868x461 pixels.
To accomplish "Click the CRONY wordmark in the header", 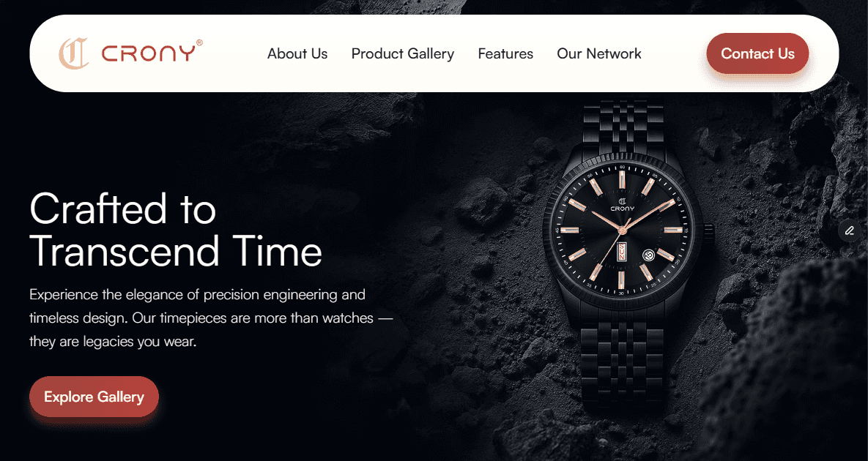I will pyautogui.click(x=149, y=53).
